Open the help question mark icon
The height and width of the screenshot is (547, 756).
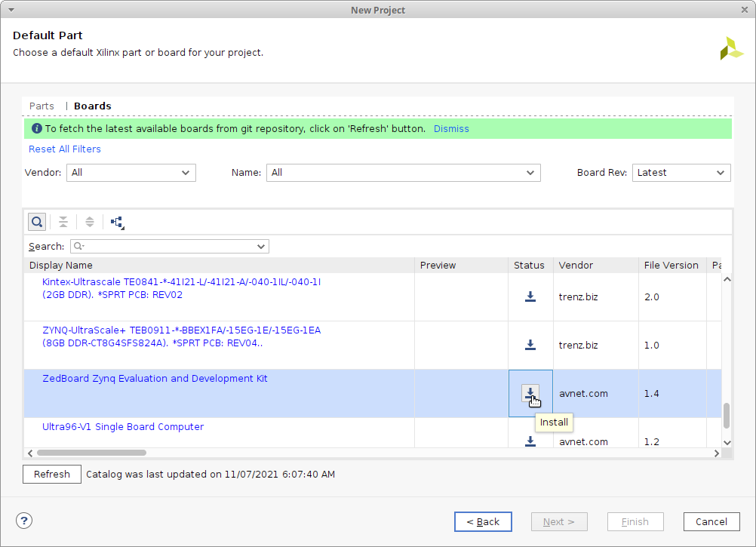pos(24,521)
